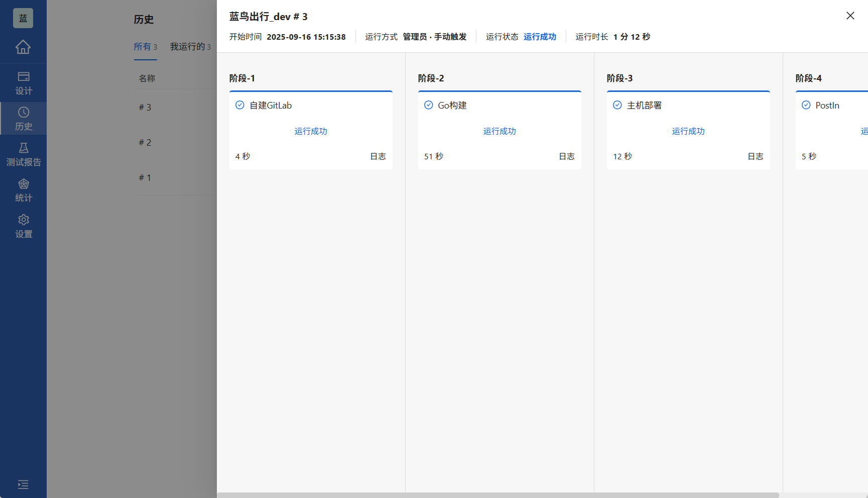Switch to the 我运行的 tab

pos(190,47)
